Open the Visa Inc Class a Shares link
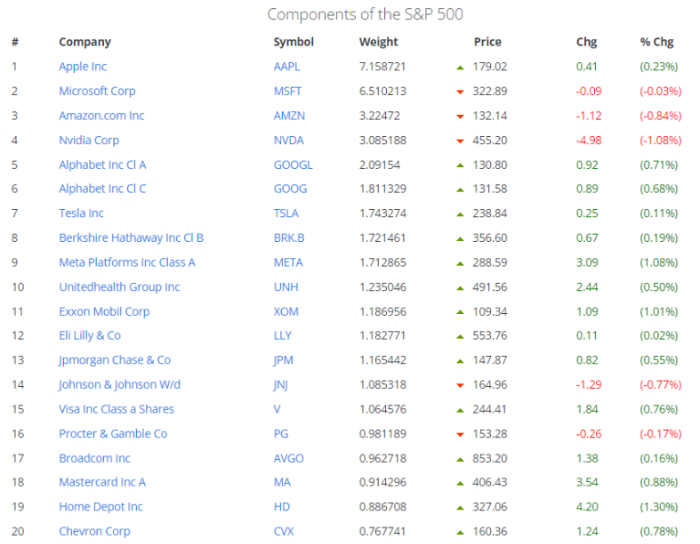 click(x=117, y=409)
